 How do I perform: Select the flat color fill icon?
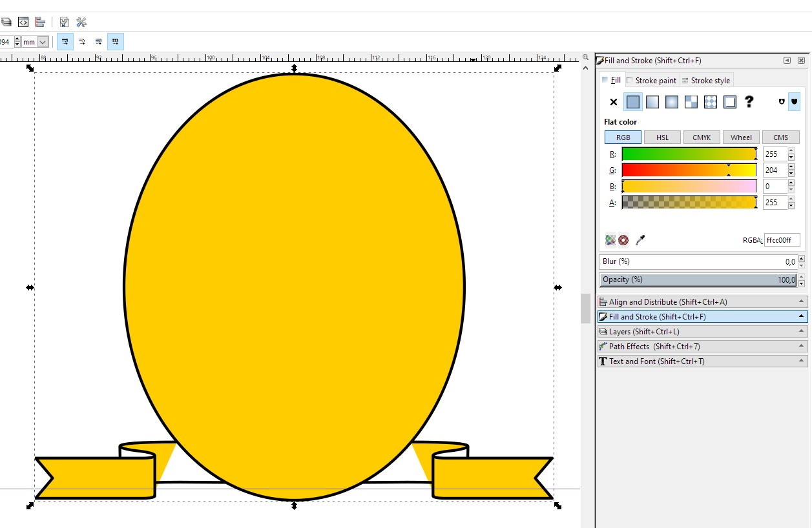[633, 101]
